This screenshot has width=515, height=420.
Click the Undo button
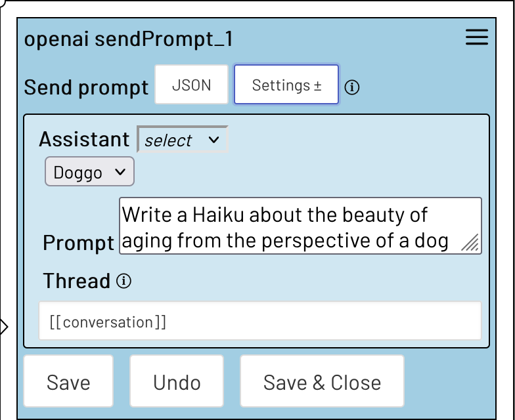click(x=177, y=381)
